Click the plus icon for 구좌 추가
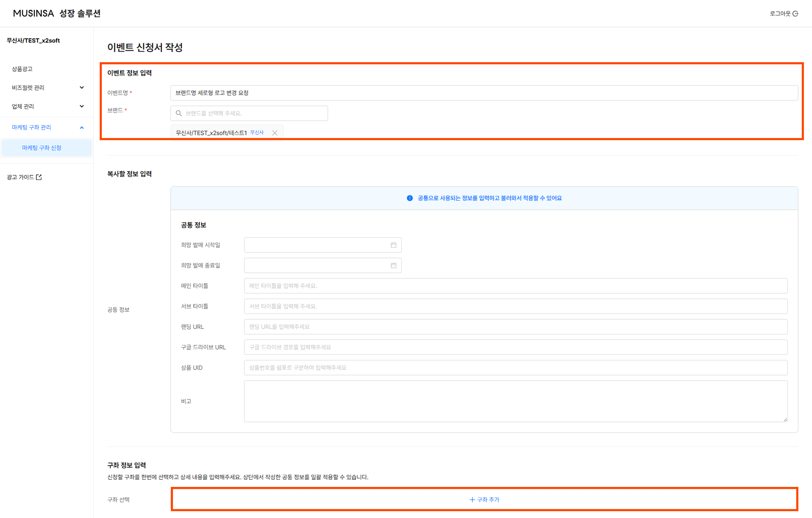812x518 pixels. 472,500
